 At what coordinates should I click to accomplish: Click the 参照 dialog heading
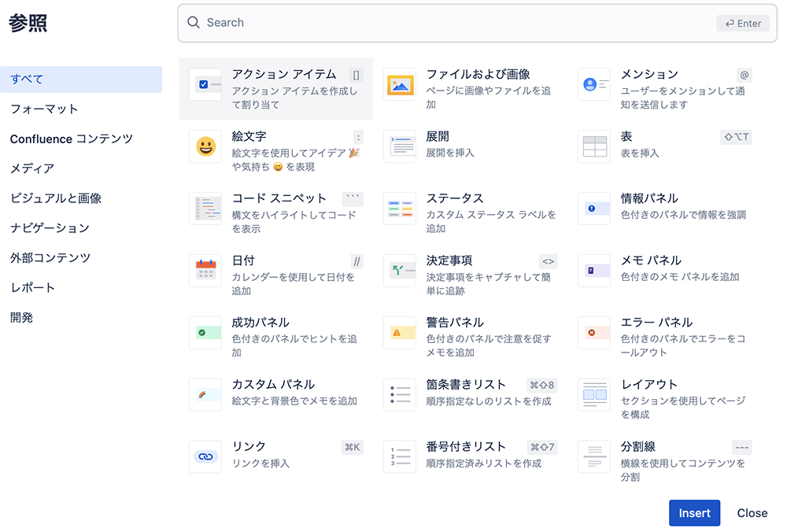point(28,24)
